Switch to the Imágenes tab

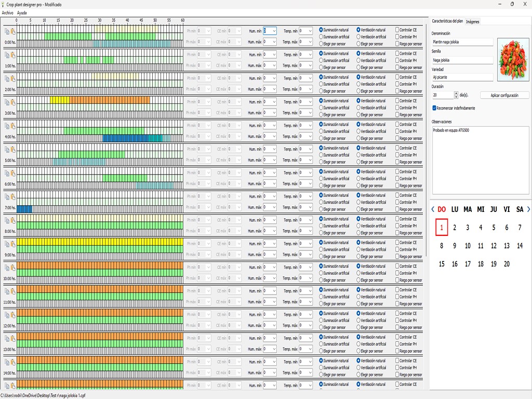(472, 21)
